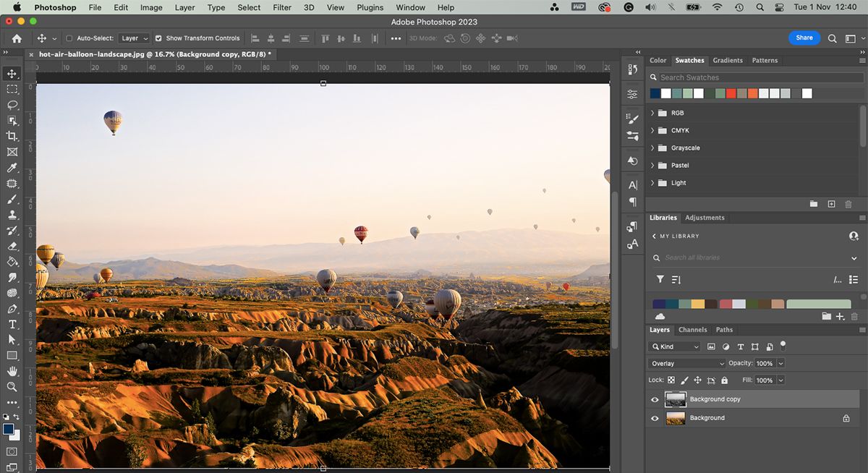868x473 pixels.
Task: Switch to the Channels tab
Action: [693, 329]
